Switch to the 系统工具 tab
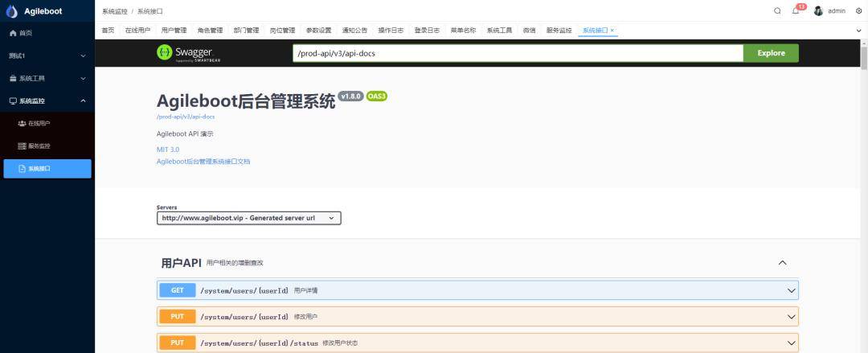 coord(499,31)
